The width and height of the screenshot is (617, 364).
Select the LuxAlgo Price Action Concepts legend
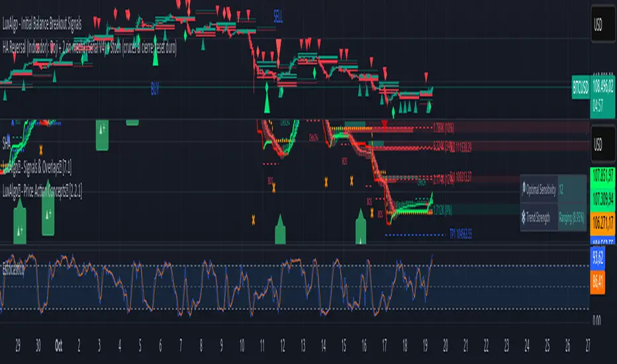click(x=42, y=191)
